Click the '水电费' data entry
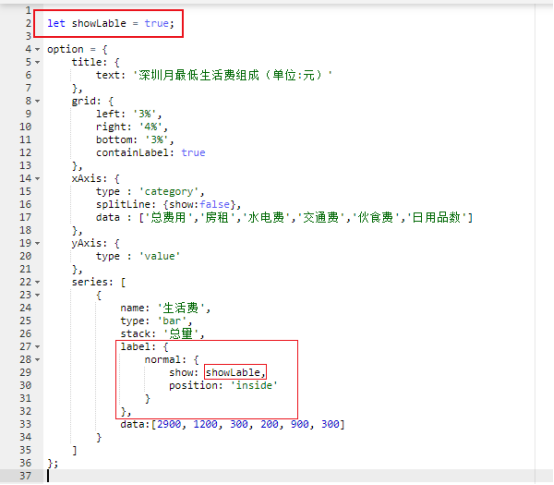The image size is (554, 485). pos(266,217)
